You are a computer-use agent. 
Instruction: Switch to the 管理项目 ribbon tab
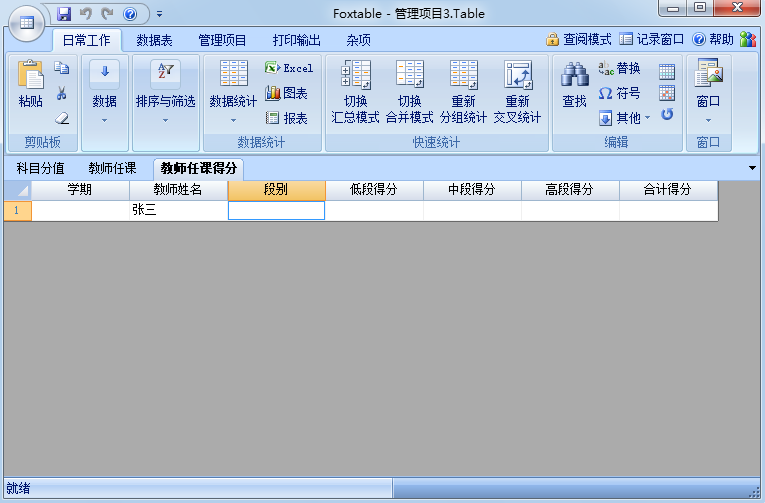tap(222, 40)
